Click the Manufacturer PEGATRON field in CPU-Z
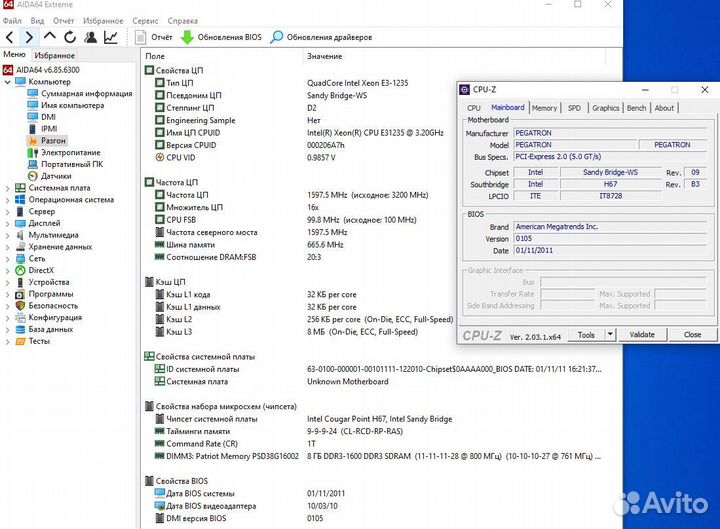This screenshot has height=529, width=720. [x=610, y=133]
